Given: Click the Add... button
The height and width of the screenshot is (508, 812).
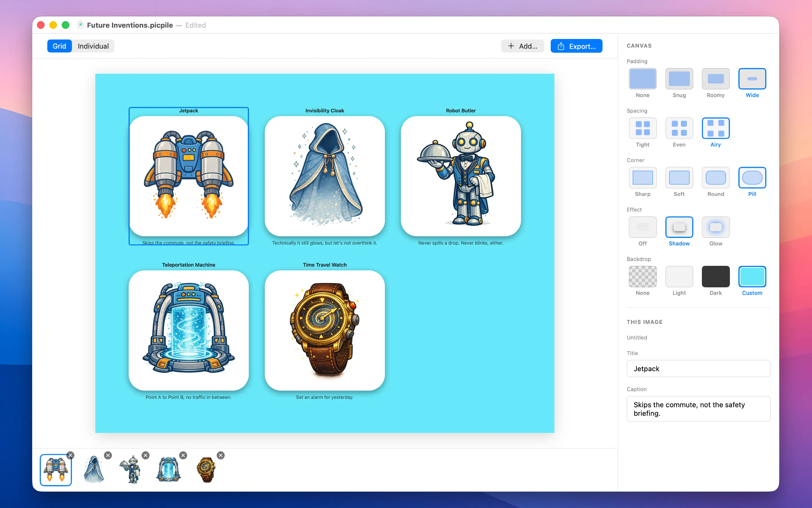Looking at the screenshot, I should [x=522, y=46].
